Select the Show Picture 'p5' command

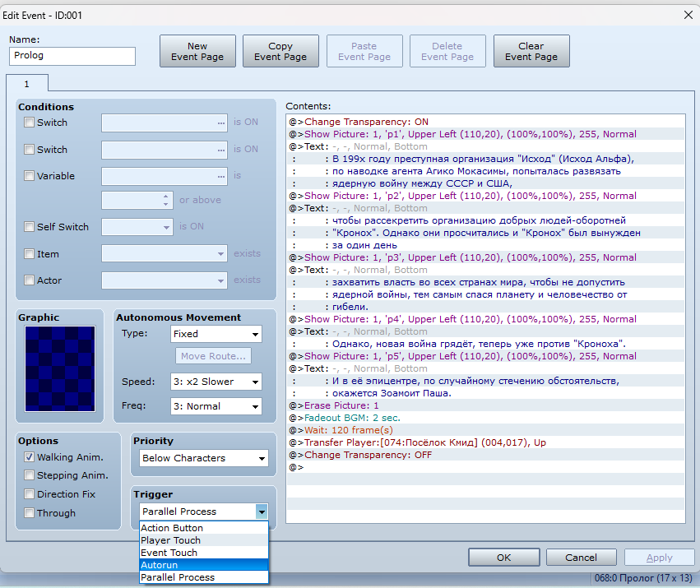[x=485, y=356]
